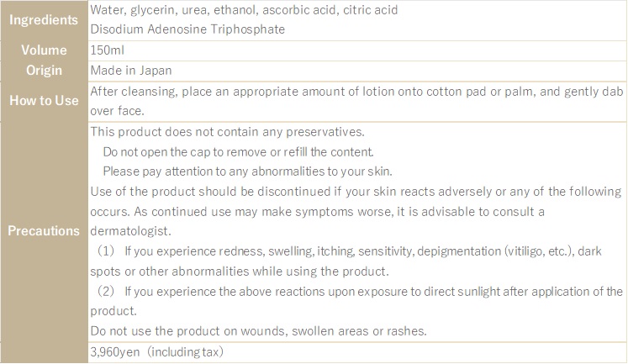Click 'spots or other abnormalities' text line
Viewport: 628px width, 364px height.
(240, 272)
